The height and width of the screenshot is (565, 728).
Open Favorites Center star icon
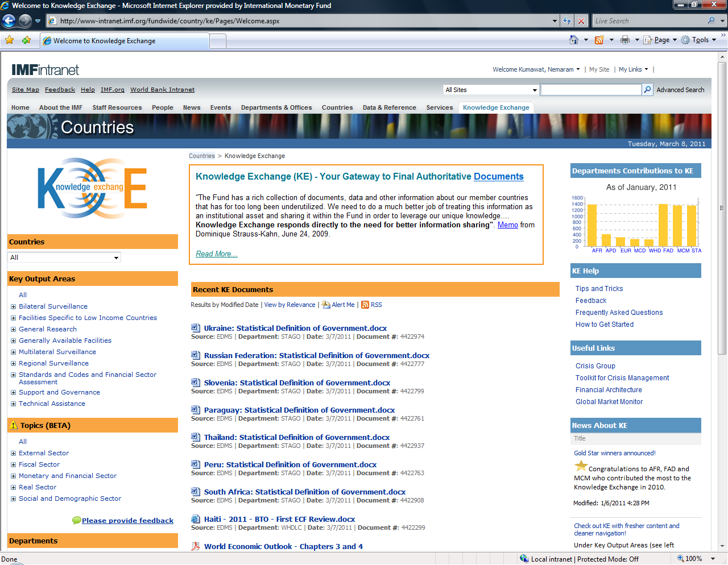coord(9,40)
